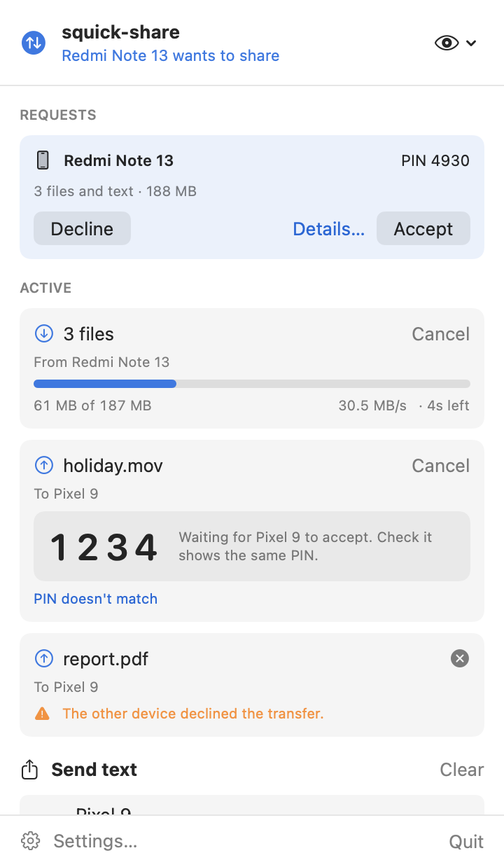This screenshot has height=867, width=504.
Task: Decline the Redmi Note 13 request
Action: pyautogui.click(x=82, y=228)
